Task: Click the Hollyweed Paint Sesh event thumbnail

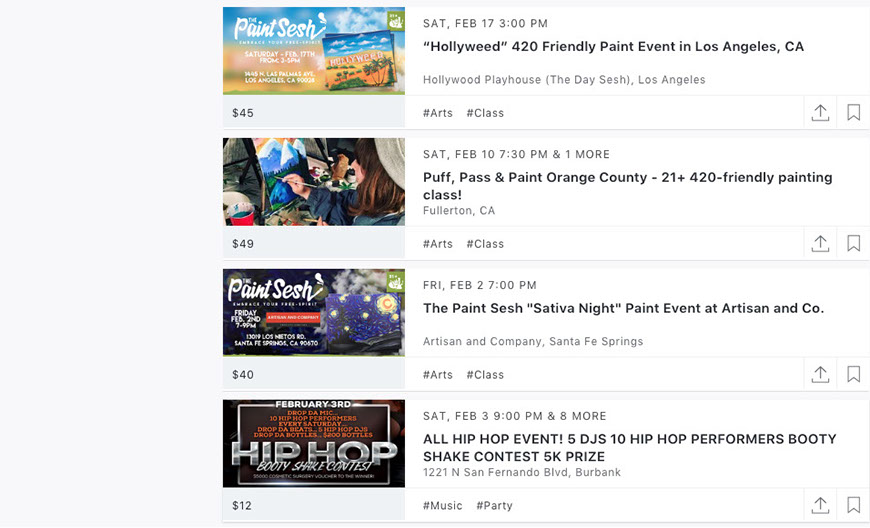Action: coord(314,51)
